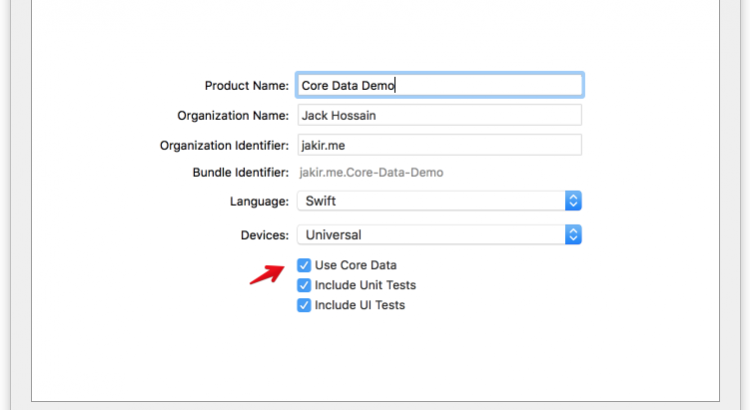Image resolution: width=750 pixels, height=410 pixels.
Task: Select the Organization Identifier field showing jakir.me
Action: 439,145
